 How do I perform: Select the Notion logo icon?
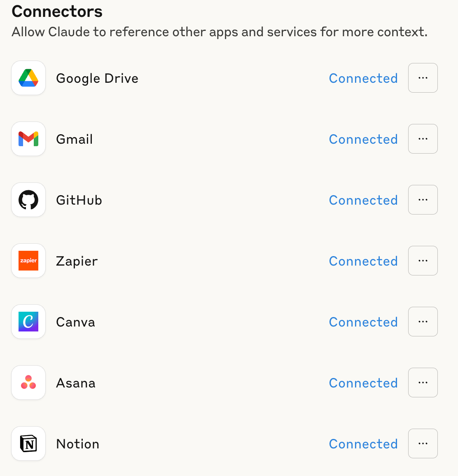click(x=28, y=443)
